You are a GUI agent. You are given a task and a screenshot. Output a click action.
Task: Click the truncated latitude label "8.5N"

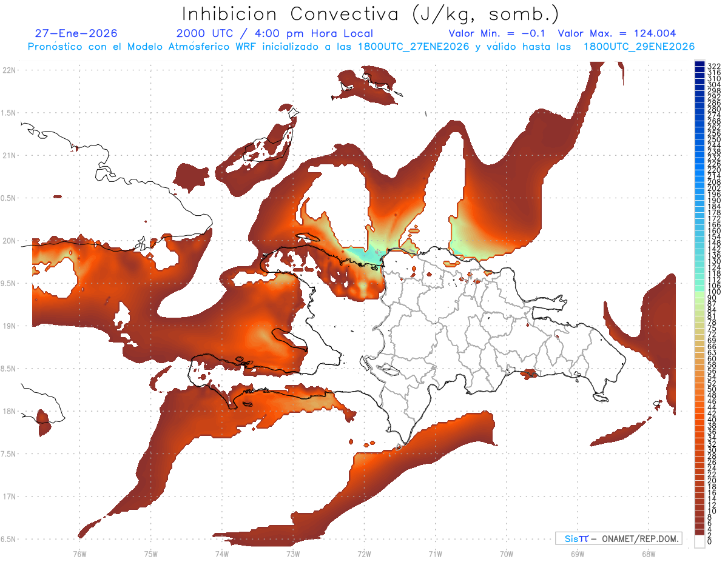pos(8,369)
